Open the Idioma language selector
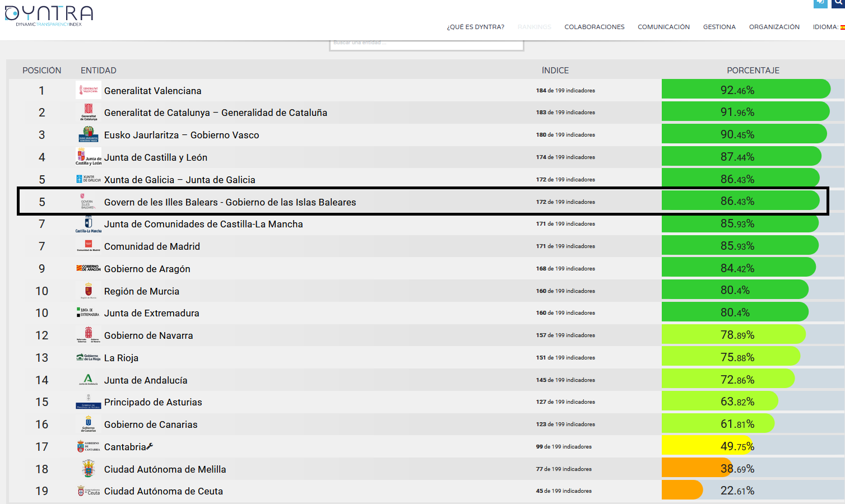Image resolution: width=845 pixels, height=504 pixels. click(x=828, y=27)
